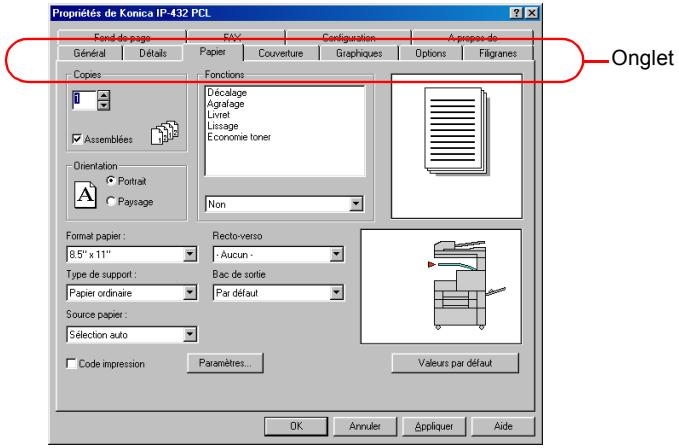
Task: Click the help question mark title button
Action: point(516,13)
